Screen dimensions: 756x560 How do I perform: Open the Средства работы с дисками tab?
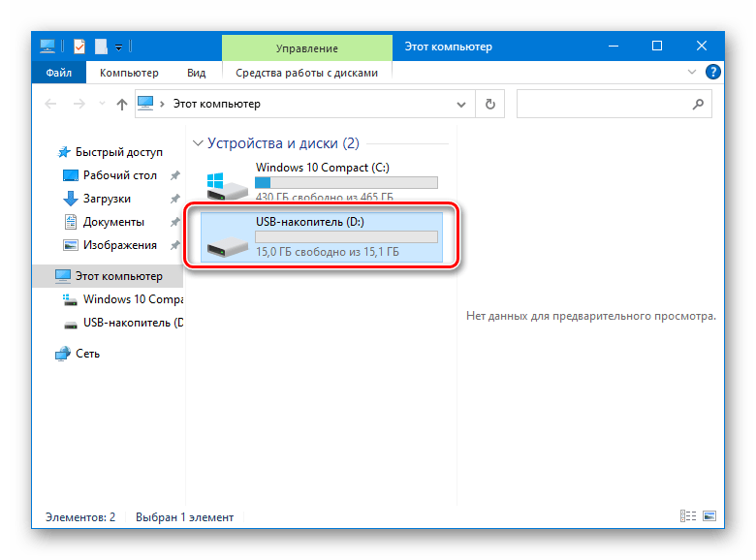(x=306, y=73)
